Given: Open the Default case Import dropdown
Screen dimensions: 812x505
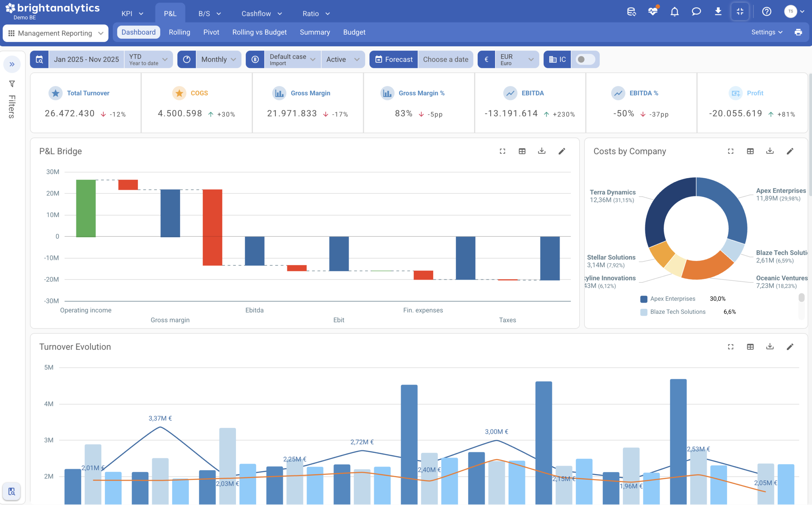Looking at the screenshot, I should point(293,60).
